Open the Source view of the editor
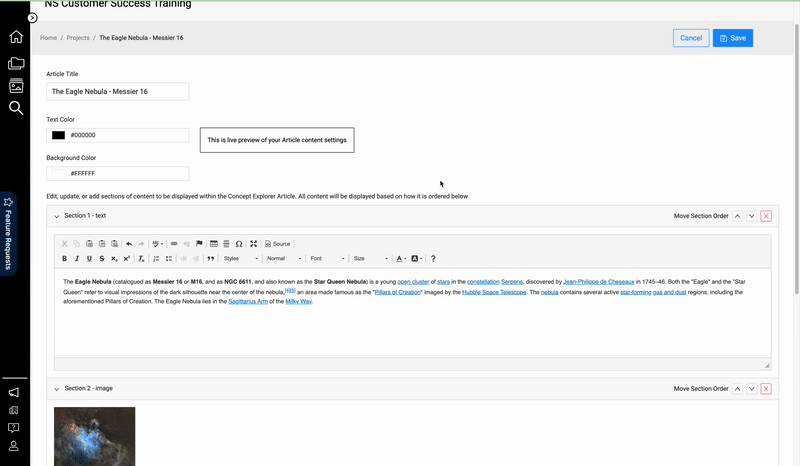The height and width of the screenshot is (466, 800). tap(278, 243)
